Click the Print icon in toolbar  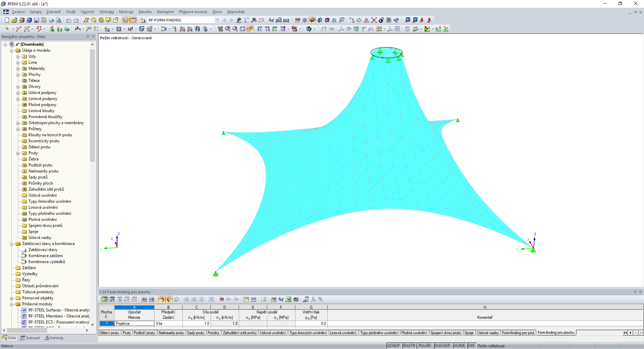pos(51,20)
